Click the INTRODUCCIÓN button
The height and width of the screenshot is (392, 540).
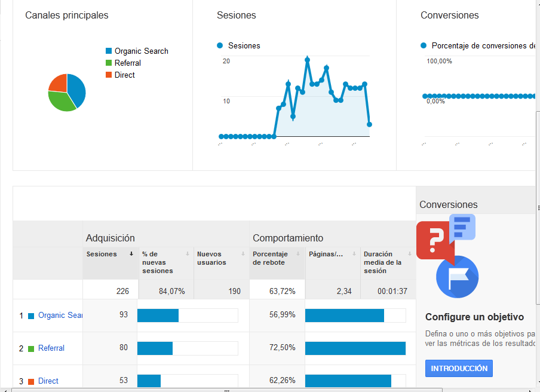point(459,369)
